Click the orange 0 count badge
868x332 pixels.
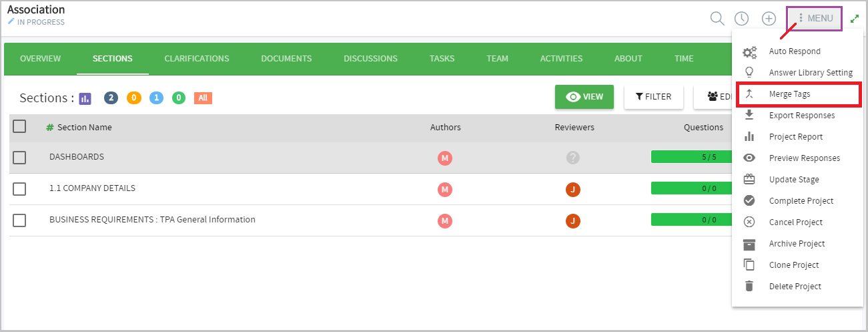click(x=134, y=98)
